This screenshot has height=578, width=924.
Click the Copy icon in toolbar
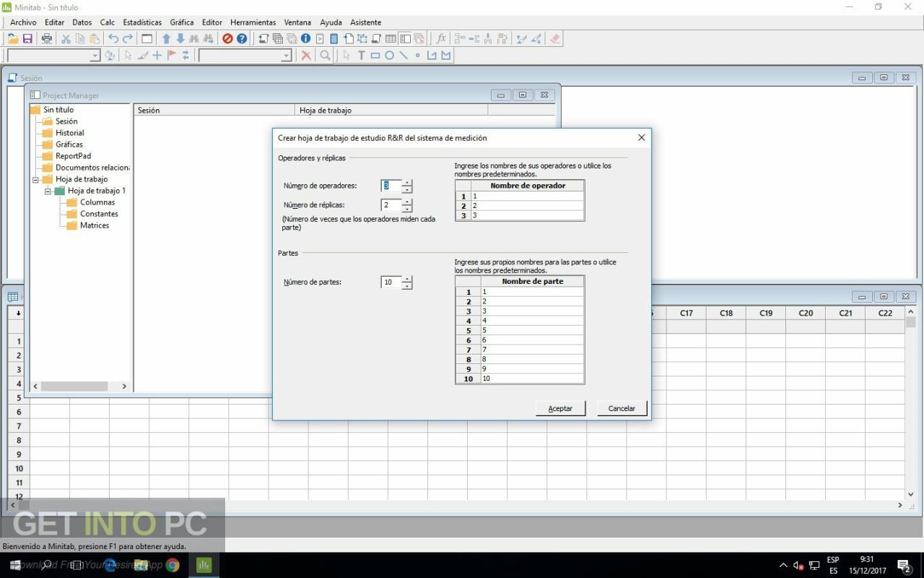[80, 39]
